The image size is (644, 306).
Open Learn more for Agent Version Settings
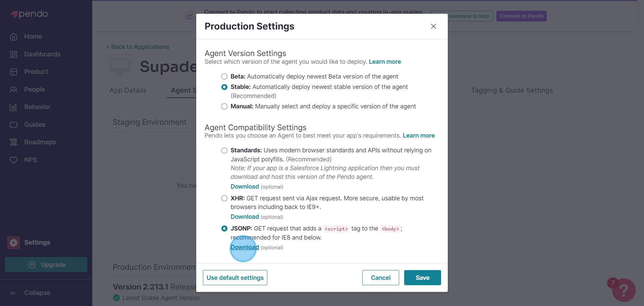tap(385, 62)
